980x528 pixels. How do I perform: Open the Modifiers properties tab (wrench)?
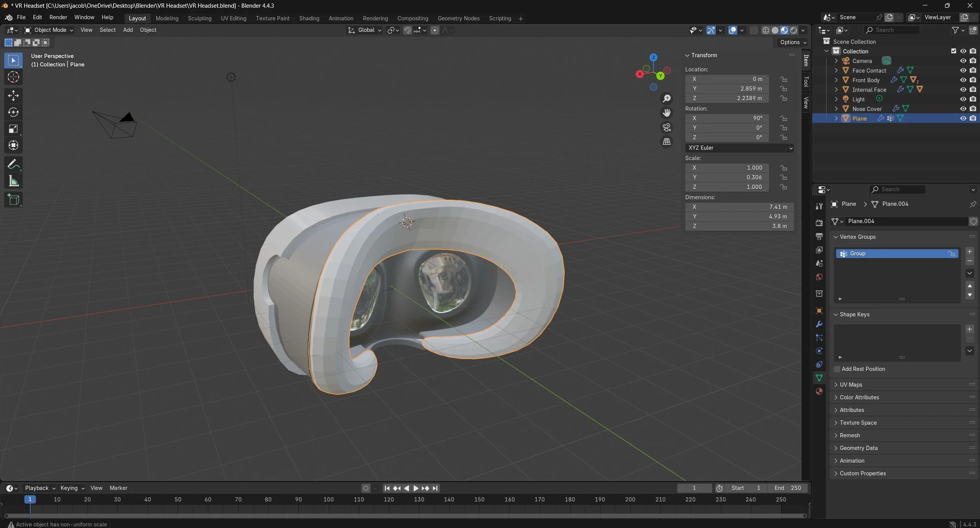pyautogui.click(x=819, y=324)
